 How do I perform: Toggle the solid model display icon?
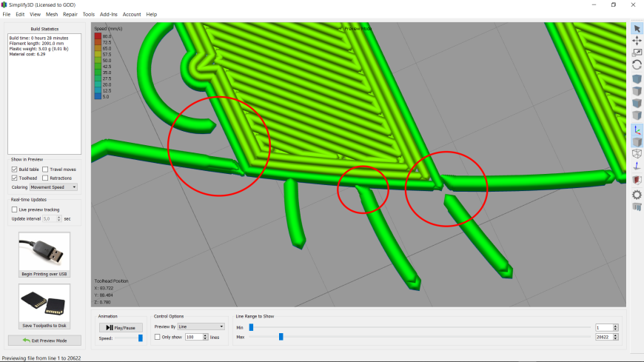point(637,141)
